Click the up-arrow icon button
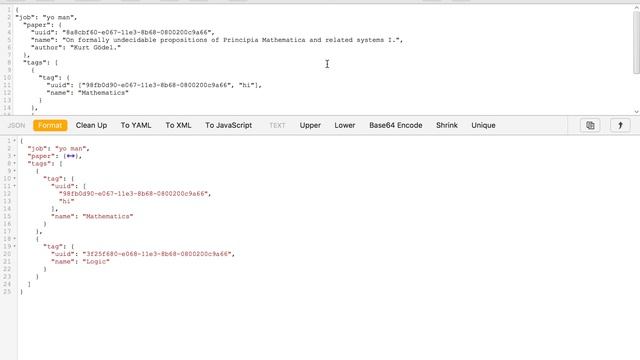Image resolution: width=640 pixels, height=360 pixels. (x=620, y=125)
